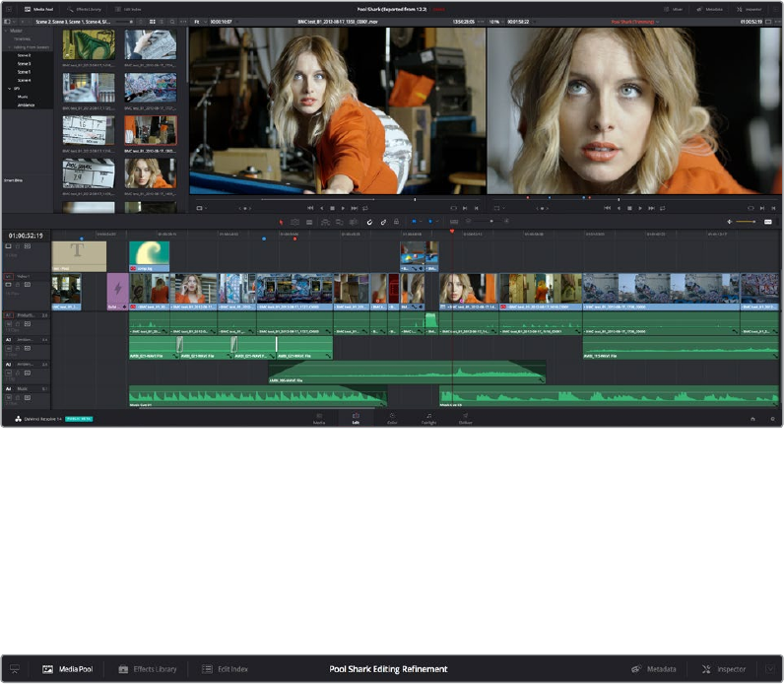The height and width of the screenshot is (684, 784).
Task: Add a blue marker with marker icon
Action: (x=430, y=221)
